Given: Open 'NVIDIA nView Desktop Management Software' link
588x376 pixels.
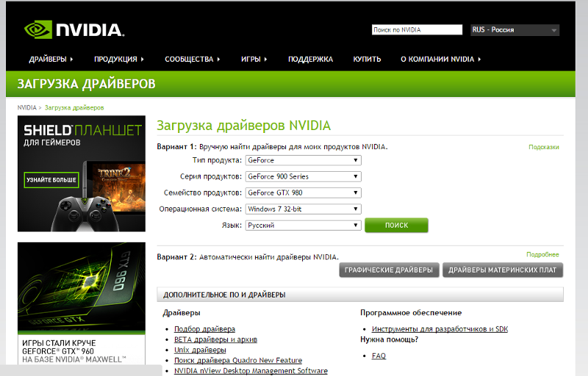Looking at the screenshot, I should 251,371.
